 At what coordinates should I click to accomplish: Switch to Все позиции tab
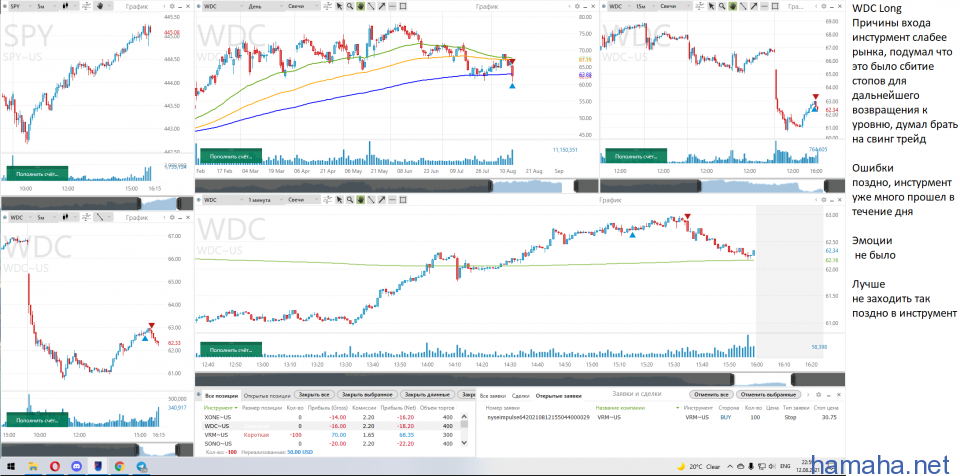click(221, 395)
